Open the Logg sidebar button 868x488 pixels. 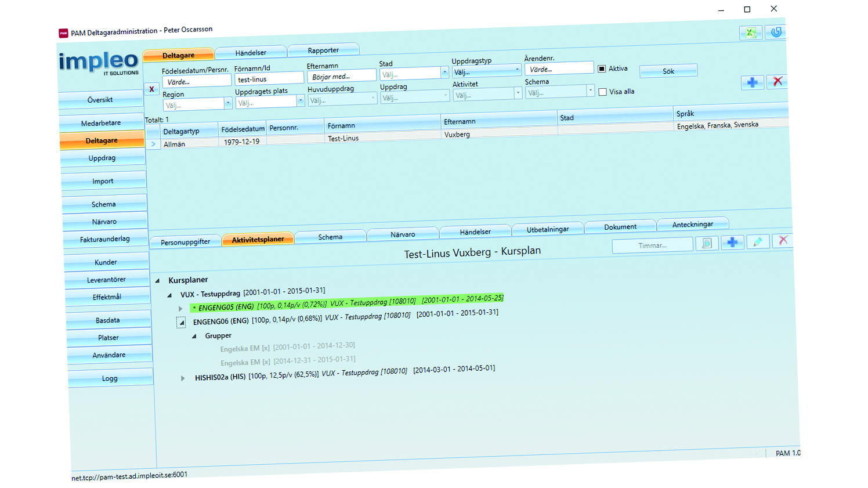[110, 378]
